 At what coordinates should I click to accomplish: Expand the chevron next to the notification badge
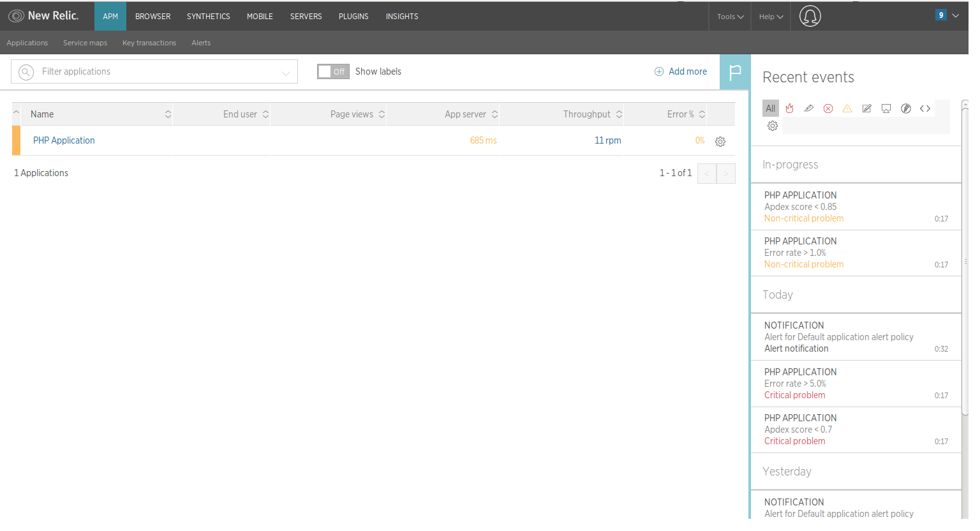pos(955,15)
